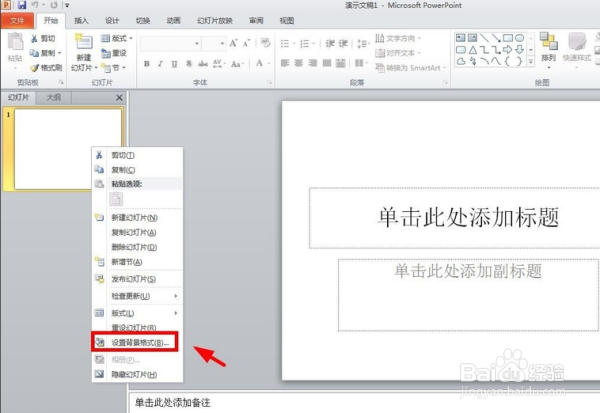Click subtitle placeholder 单击此处添加副标题
Viewport: 600px width, 413px height.
click(x=468, y=271)
